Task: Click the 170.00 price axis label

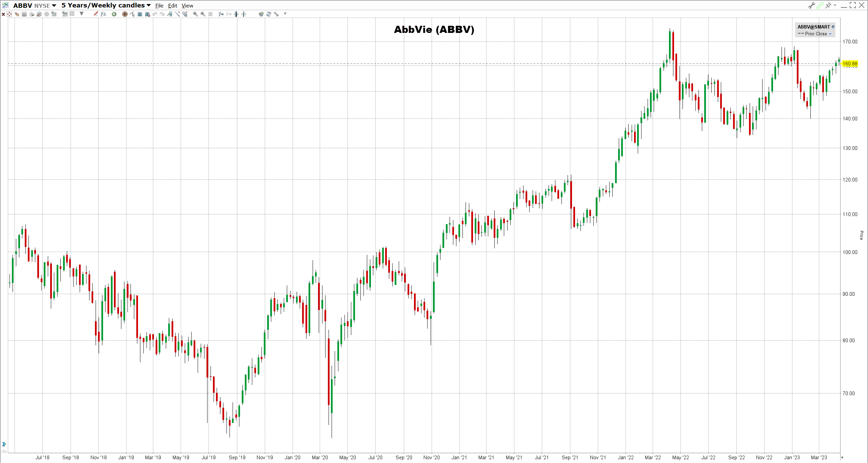Action: [850, 42]
